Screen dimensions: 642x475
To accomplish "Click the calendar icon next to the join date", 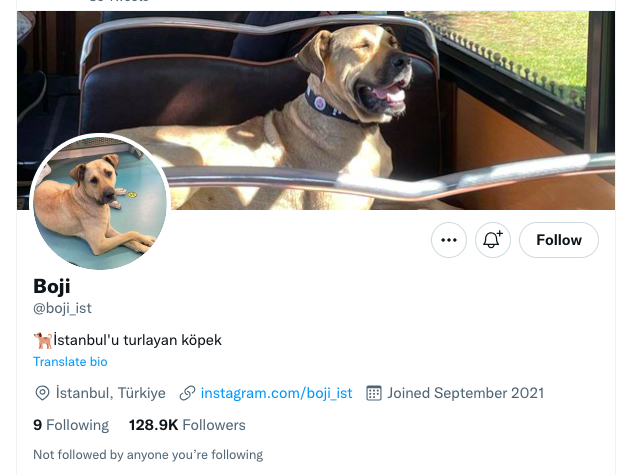I will 375,393.
